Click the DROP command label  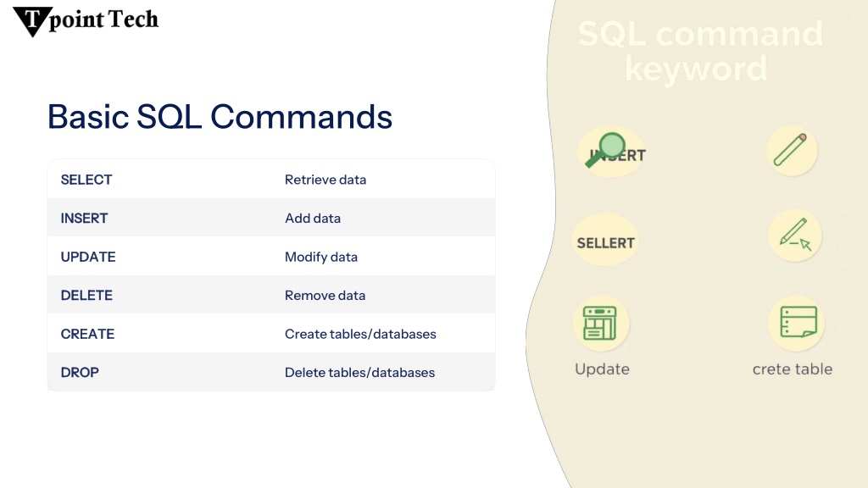point(80,373)
